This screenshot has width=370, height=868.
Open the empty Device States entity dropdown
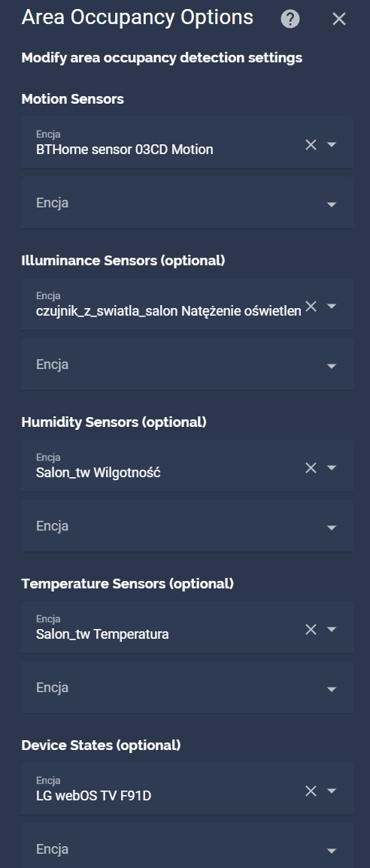coord(187,847)
